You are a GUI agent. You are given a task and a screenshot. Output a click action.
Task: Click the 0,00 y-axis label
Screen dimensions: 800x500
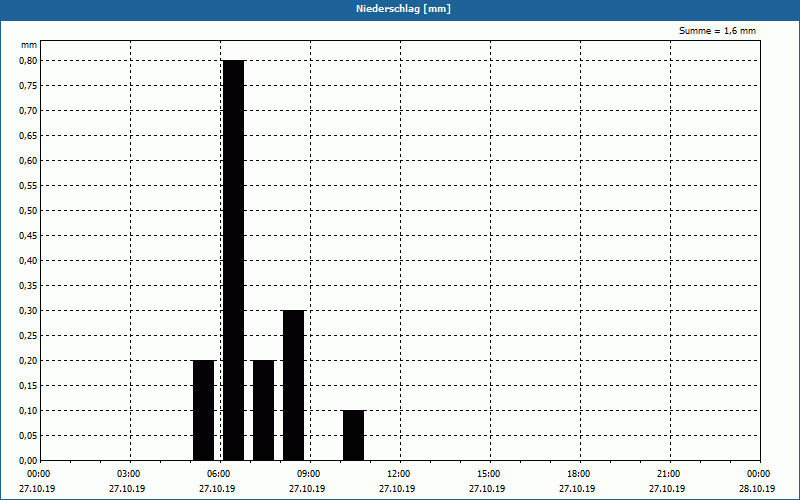pos(28,461)
